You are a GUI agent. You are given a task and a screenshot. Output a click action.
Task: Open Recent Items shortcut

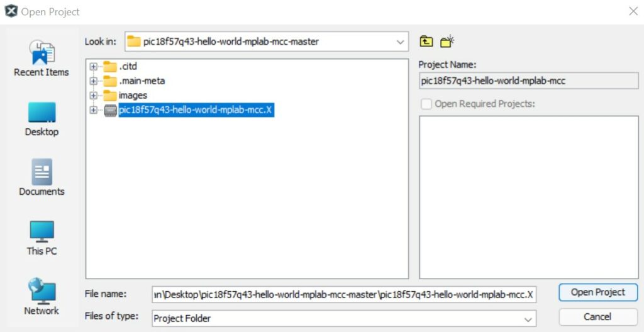(42, 58)
